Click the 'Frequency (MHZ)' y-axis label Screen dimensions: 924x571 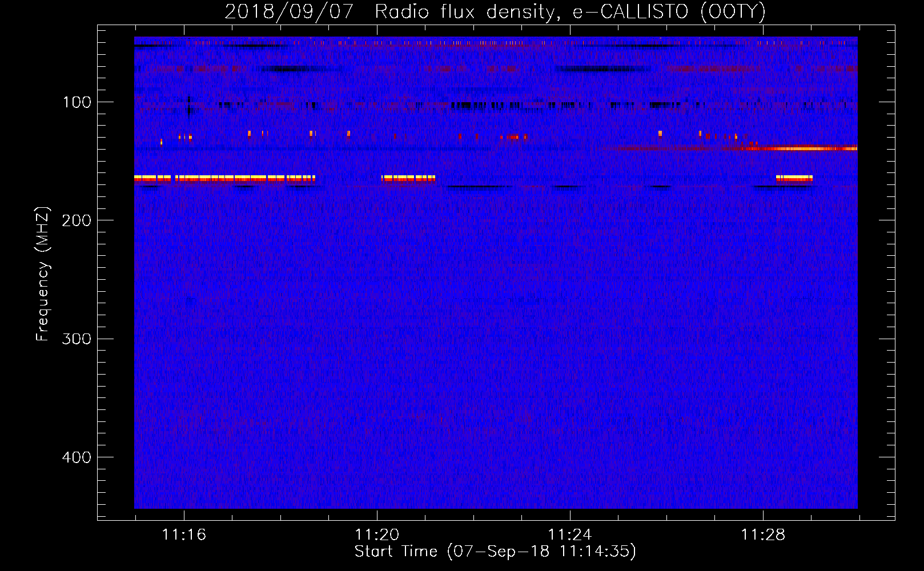(43, 274)
